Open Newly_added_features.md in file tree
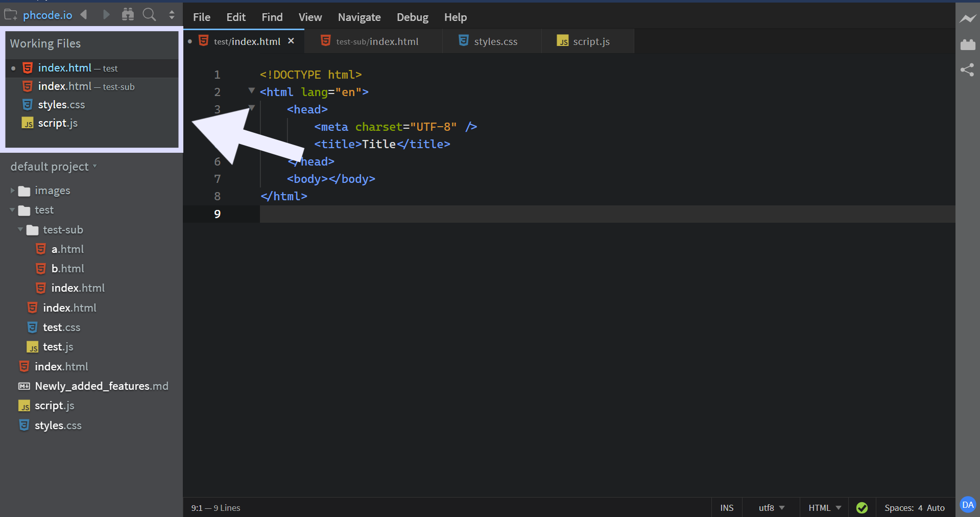The width and height of the screenshot is (980, 517). 101,386
